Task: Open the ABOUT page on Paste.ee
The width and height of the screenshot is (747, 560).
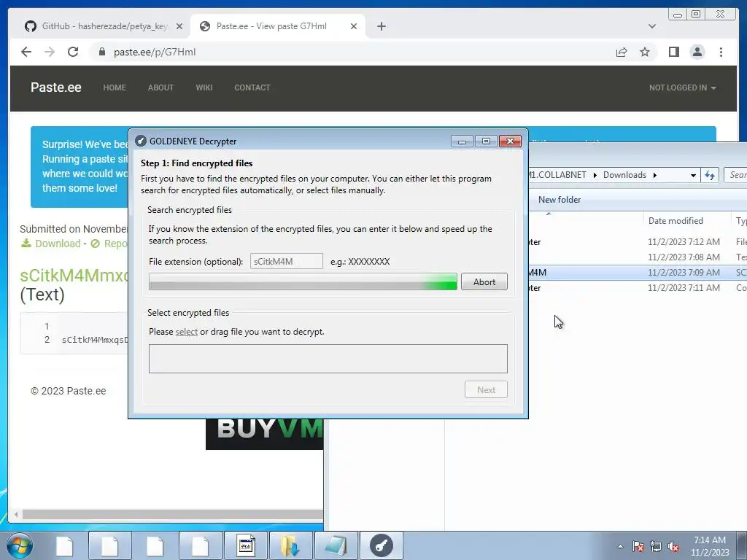Action: (160, 87)
